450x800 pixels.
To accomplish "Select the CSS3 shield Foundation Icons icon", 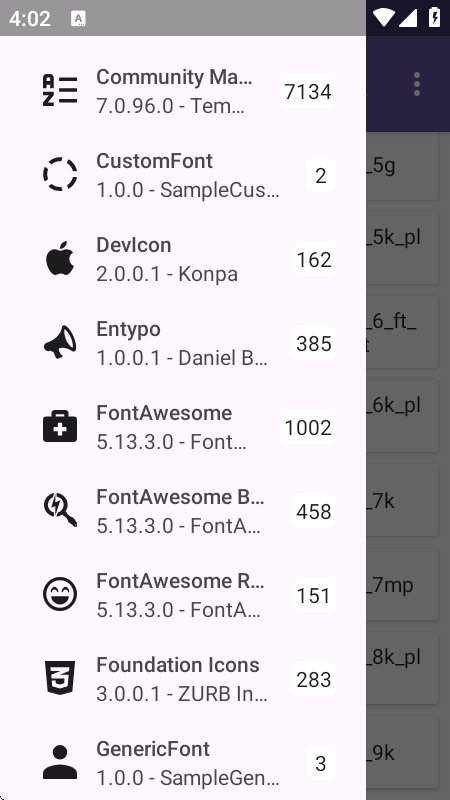I will tap(60, 679).
